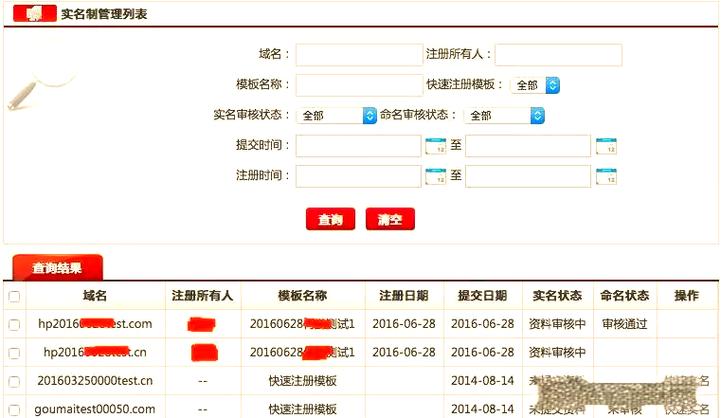721x418 pixels.
Task: Click the 清空 button
Action: coord(390,219)
